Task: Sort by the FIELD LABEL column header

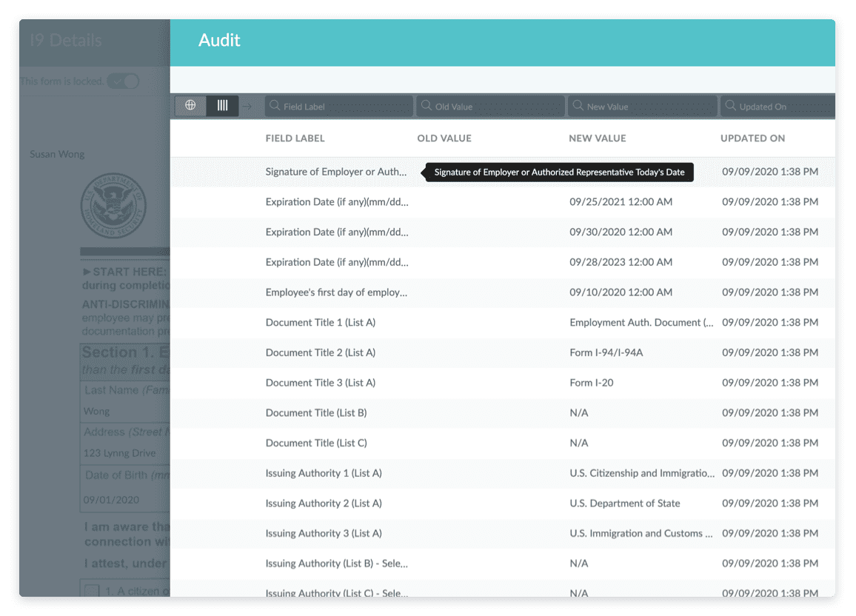Action: pos(295,138)
